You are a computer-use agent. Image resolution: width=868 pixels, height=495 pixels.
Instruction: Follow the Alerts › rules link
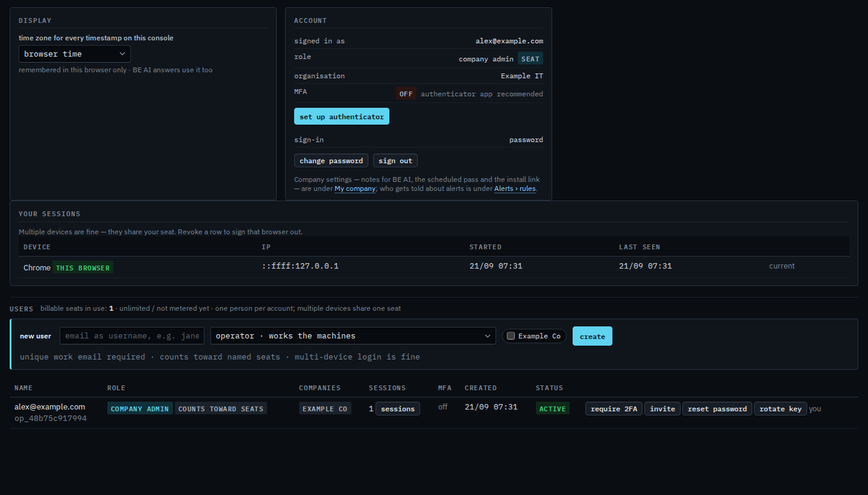pos(515,188)
